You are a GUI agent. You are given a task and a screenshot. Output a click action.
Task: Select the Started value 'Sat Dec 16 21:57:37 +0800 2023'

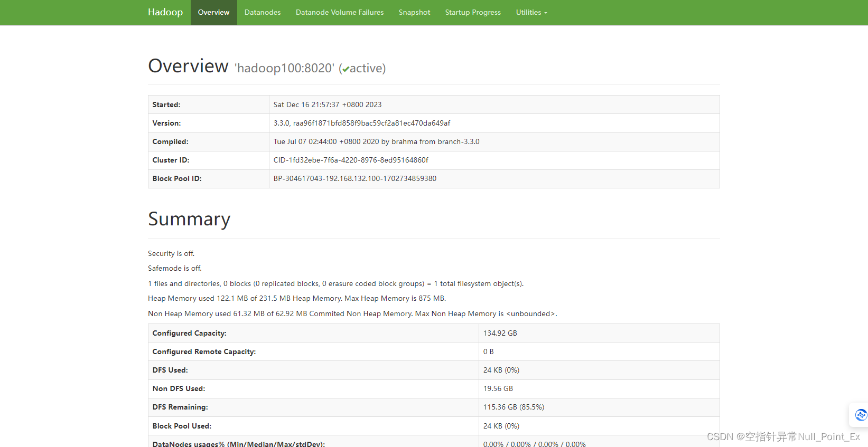click(x=328, y=104)
